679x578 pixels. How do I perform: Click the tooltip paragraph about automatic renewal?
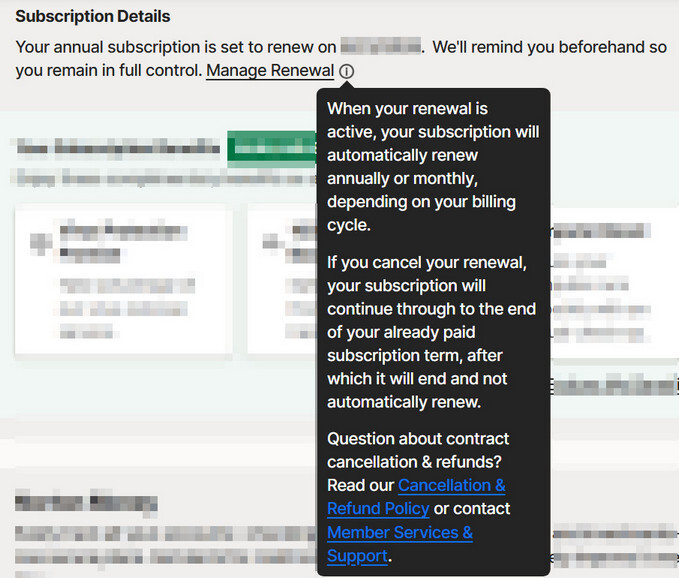click(430, 166)
